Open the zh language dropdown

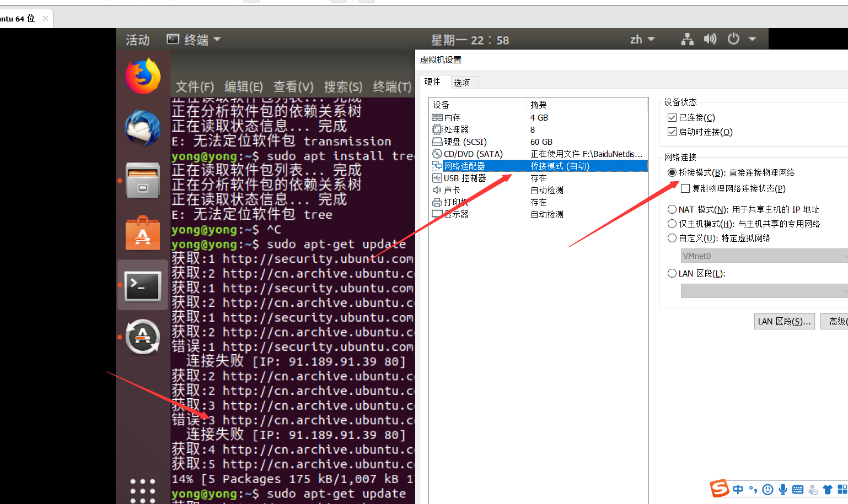coord(642,39)
